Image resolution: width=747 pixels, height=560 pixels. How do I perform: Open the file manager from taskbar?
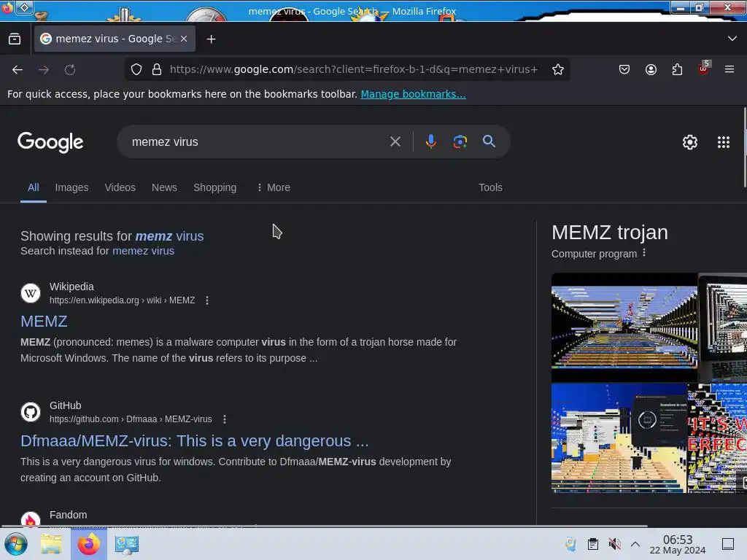coord(51,544)
